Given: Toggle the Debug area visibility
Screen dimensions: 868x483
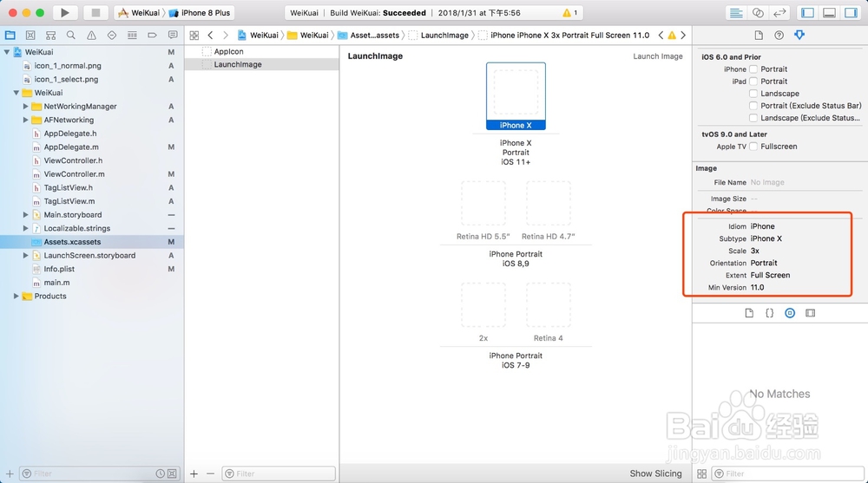Looking at the screenshot, I should (x=829, y=13).
